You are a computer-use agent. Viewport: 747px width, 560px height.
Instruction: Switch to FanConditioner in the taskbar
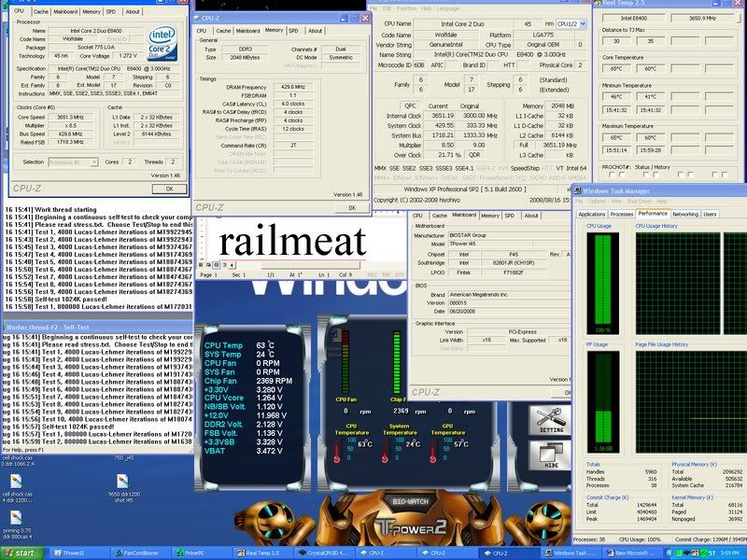142,553
